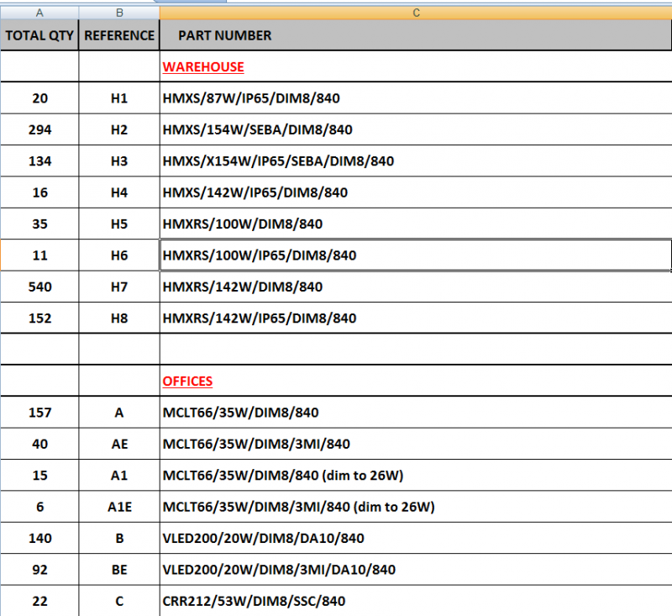Select quantity cell showing 20

coord(39,98)
